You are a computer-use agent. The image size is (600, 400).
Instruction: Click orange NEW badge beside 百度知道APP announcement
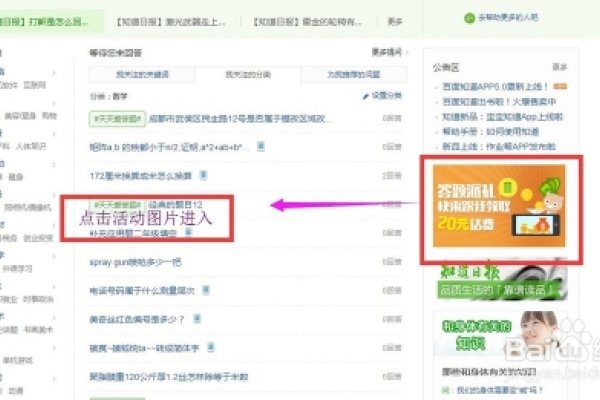(x=560, y=87)
